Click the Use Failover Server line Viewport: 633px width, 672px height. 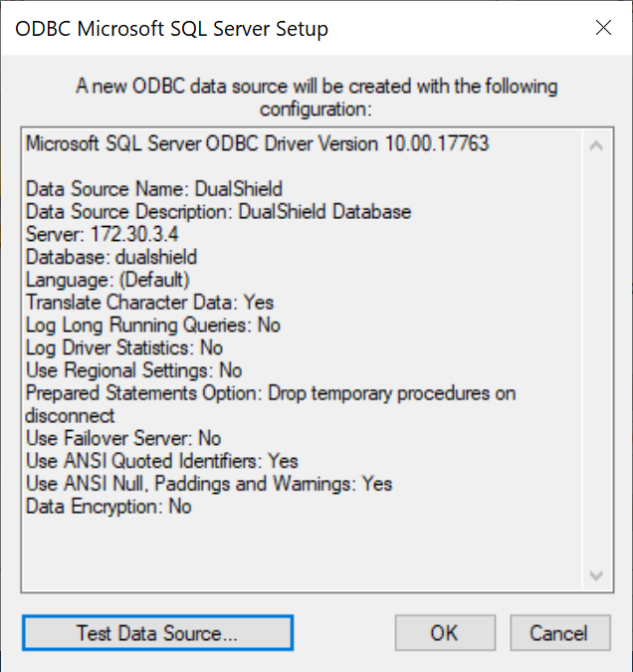123,438
